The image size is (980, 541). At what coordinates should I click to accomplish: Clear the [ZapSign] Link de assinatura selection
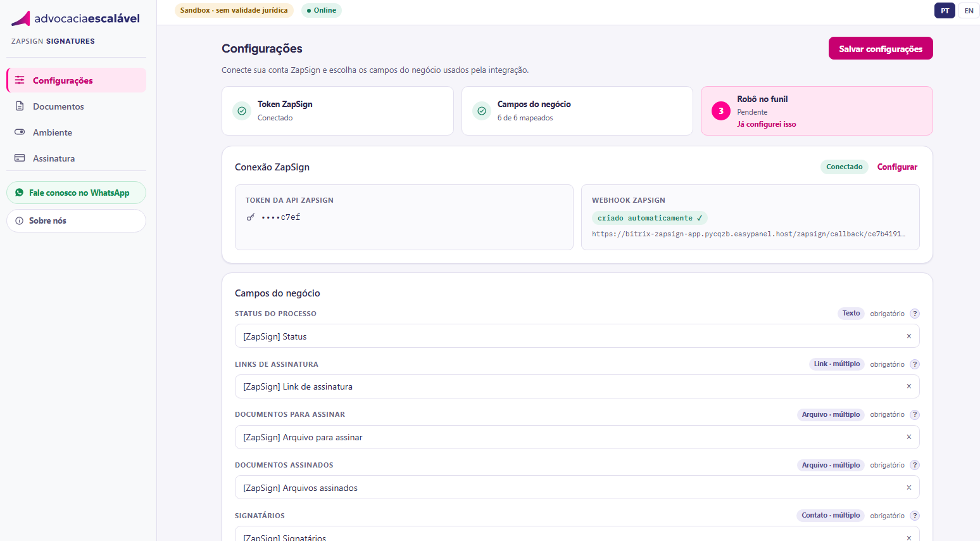pos(909,386)
